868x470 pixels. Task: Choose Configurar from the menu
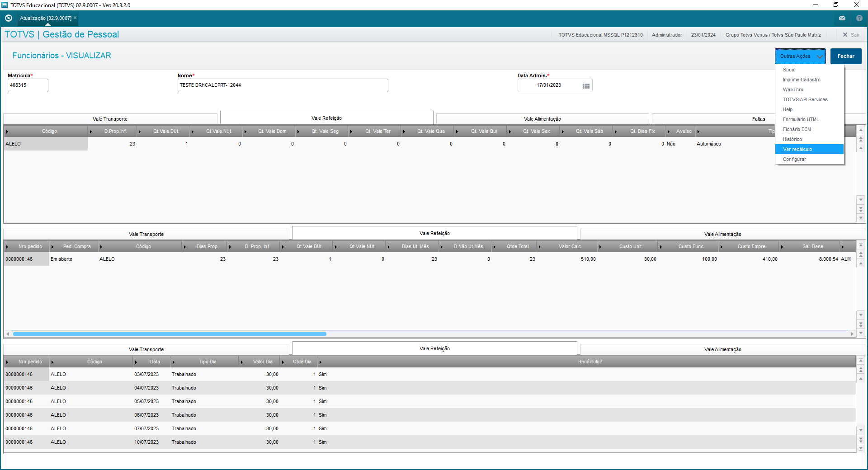(809, 159)
